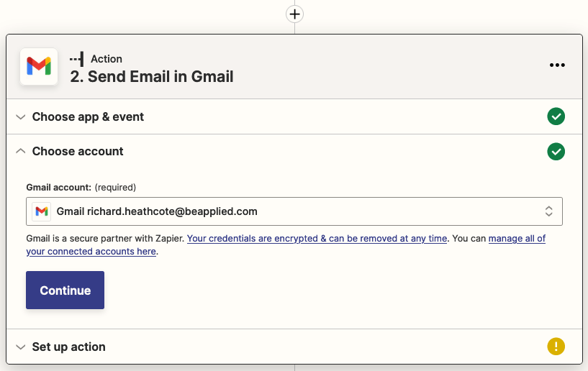Expand the Choose app & event section
This screenshot has width=588, height=371.
[20, 116]
